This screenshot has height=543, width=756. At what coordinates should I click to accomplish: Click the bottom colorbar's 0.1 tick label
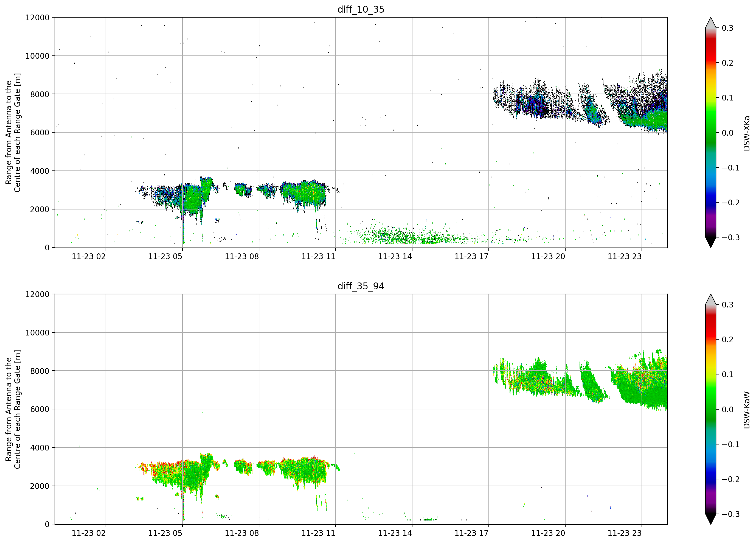[728, 374]
